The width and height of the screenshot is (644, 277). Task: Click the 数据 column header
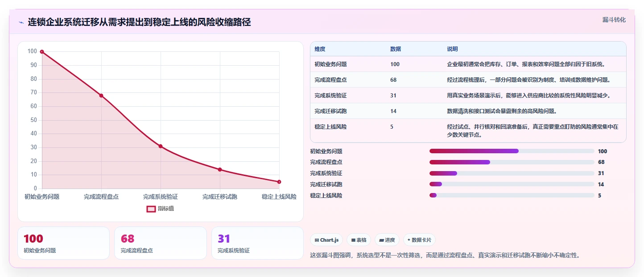pyautogui.click(x=396, y=49)
